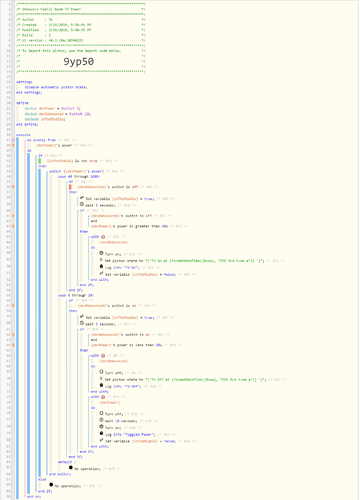The height and width of the screenshot is (500, 360).
Task: Click the clock icon beside Wait 5 seconds under case 40 through 1000
Action: (82, 204)
